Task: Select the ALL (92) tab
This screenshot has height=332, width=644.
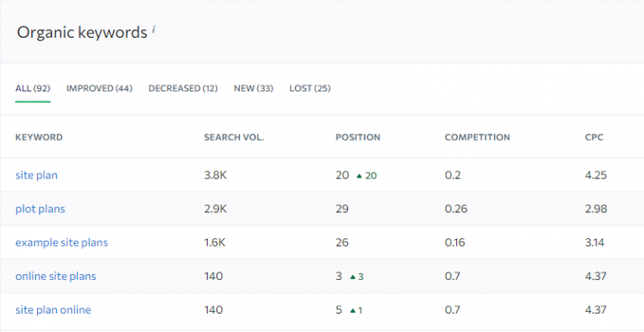Action: (x=33, y=88)
